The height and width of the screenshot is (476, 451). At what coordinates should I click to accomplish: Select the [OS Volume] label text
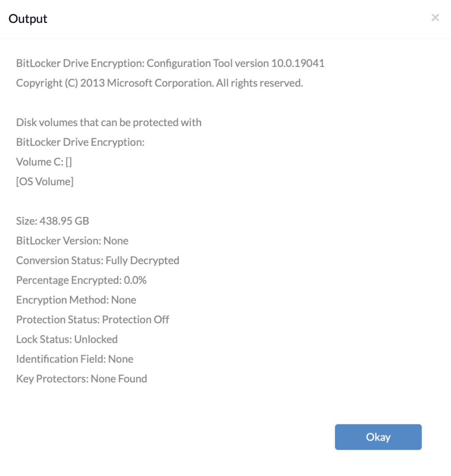(44, 181)
